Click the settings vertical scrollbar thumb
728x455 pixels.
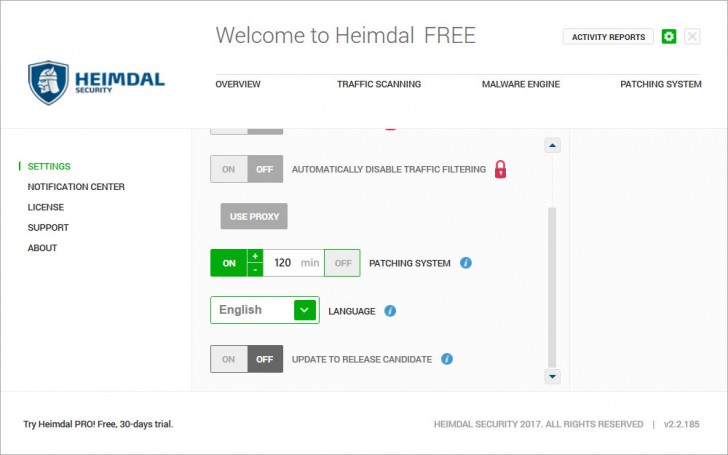tap(552, 287)
